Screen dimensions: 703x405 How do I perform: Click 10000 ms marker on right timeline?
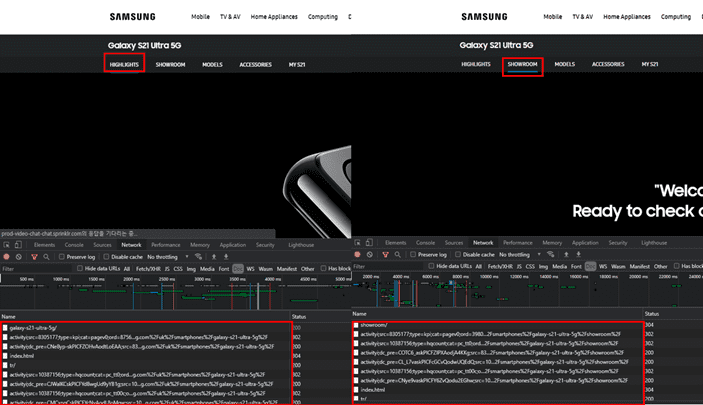point(489,276)
